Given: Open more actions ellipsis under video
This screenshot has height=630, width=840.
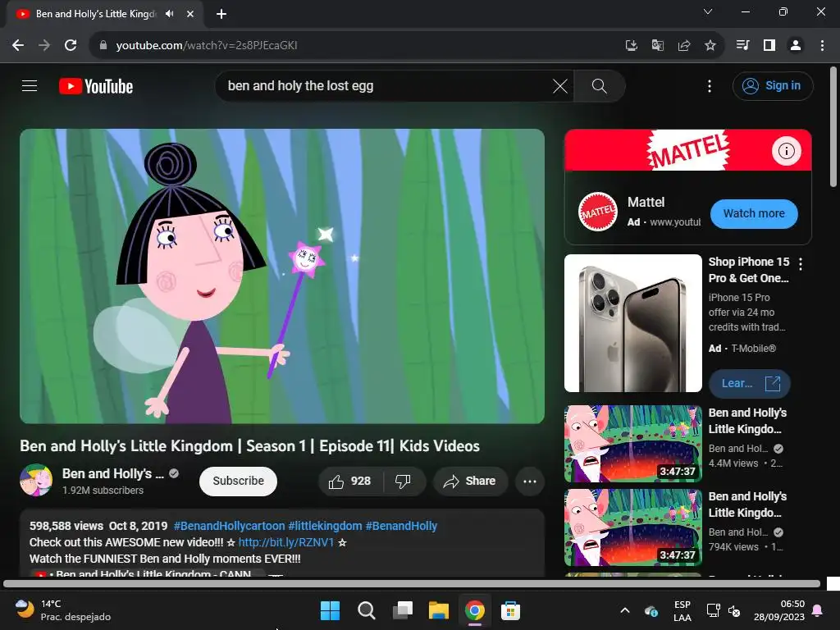Looking at the screenshot, I should pyautogui.click(x=530, y=481).
